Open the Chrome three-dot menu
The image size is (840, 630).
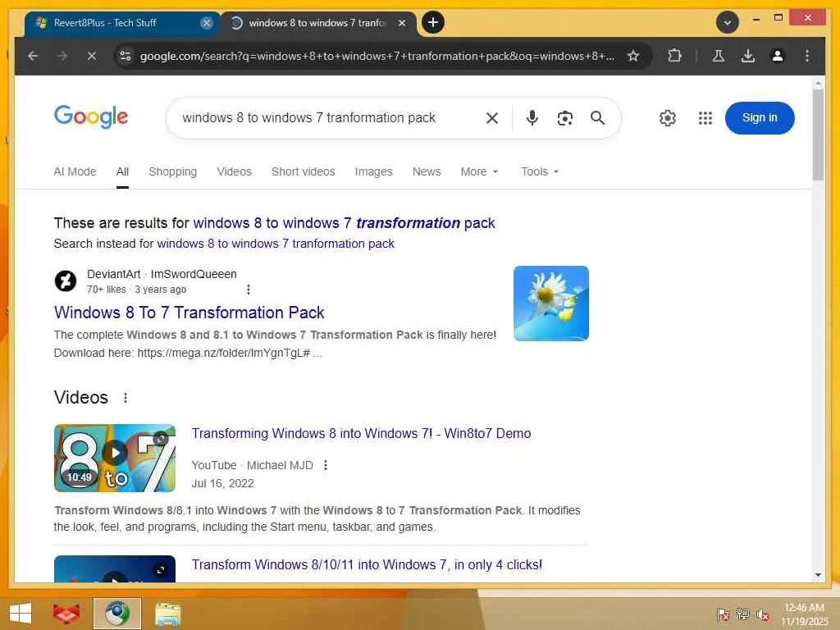[x=807, y=56]
